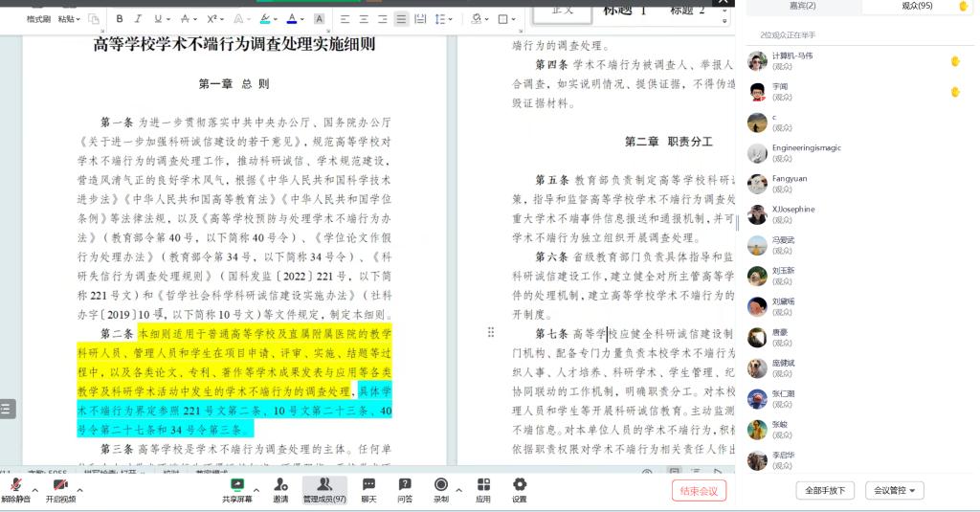Align text left
Image resolution: width=980 pixels, height=512 pixels.
(x=345, y=19)
